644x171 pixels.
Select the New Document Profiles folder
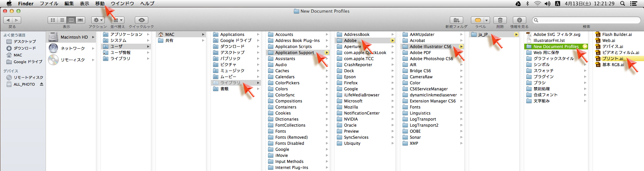tap(556, 46)
